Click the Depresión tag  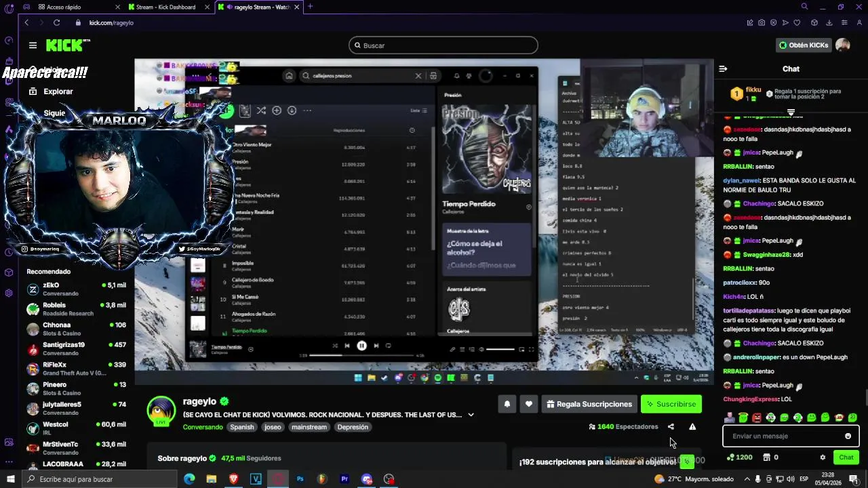tap(353, 427)
